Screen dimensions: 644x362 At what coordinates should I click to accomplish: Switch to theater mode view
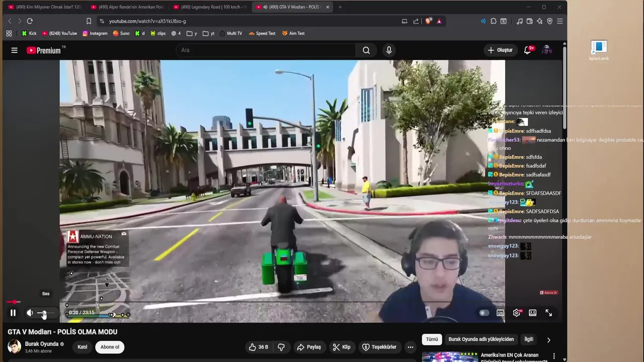533,313
